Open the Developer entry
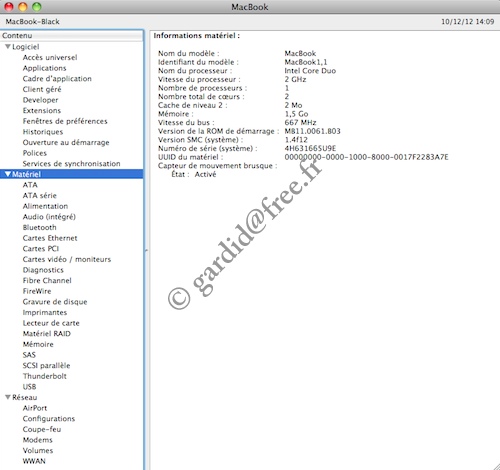 40,100
